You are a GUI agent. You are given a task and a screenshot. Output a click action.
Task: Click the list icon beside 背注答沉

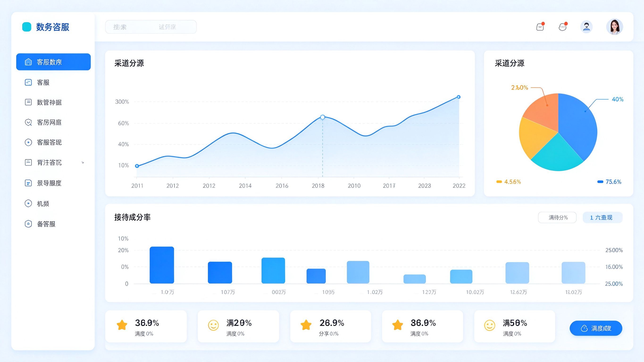tap(28, 162)
